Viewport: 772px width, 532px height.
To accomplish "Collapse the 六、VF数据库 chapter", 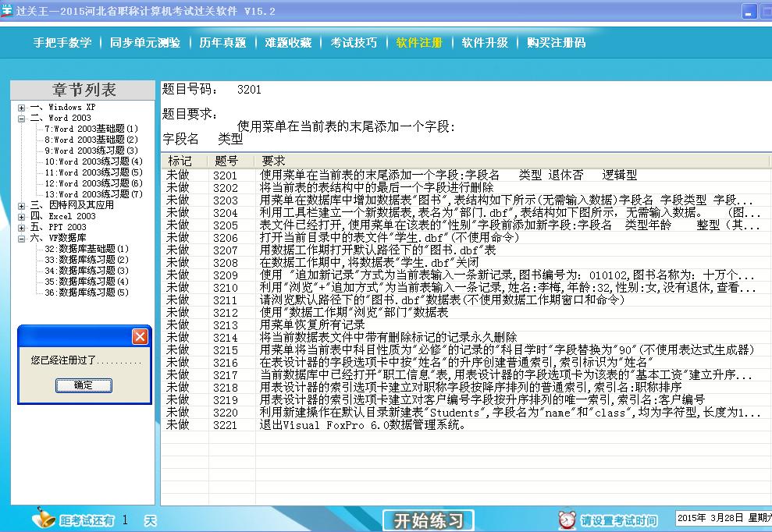I will point(21,239).
